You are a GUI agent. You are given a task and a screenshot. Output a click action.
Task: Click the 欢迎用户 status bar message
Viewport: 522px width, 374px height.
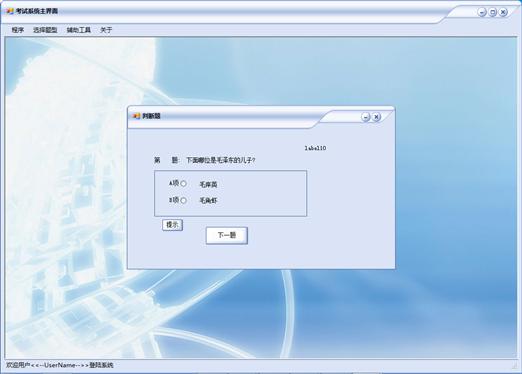coord(60,365)
